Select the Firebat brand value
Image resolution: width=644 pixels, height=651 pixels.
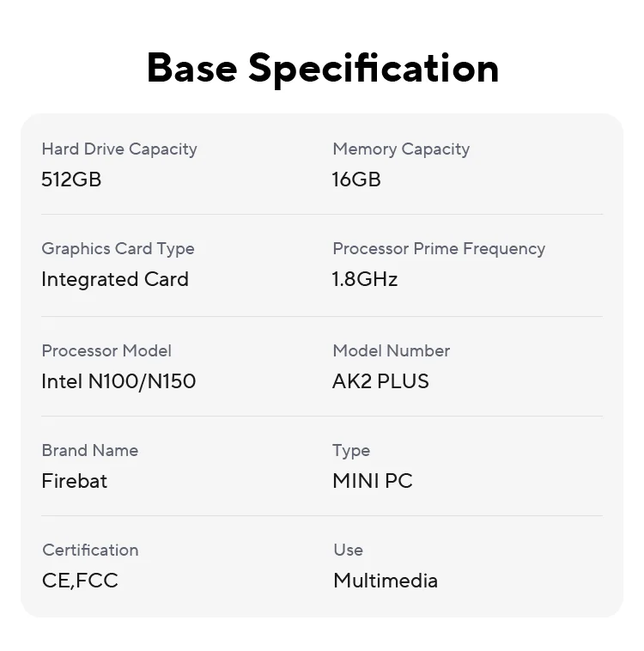click(75, 481)
